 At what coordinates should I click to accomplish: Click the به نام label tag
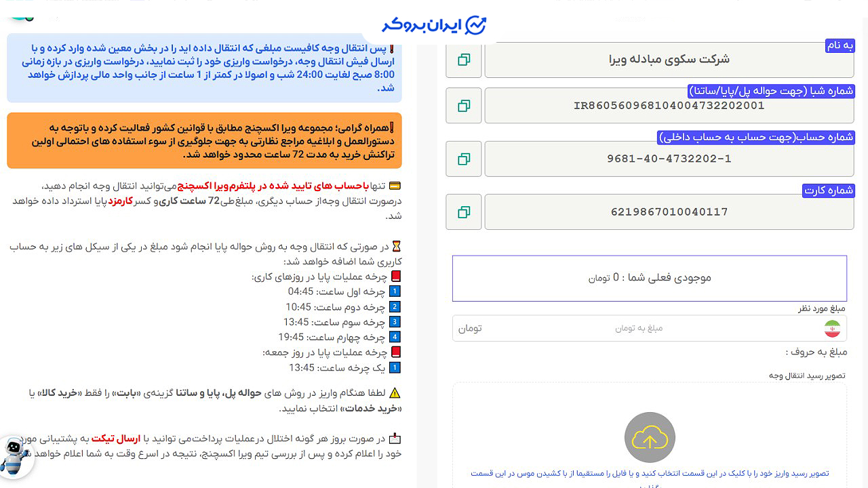coord(840,45)
